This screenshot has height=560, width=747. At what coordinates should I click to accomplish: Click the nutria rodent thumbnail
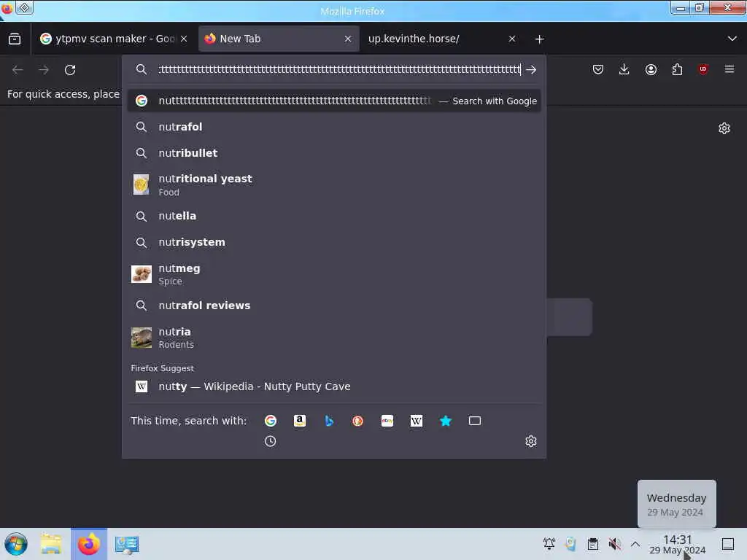click(x=142, y=338)
